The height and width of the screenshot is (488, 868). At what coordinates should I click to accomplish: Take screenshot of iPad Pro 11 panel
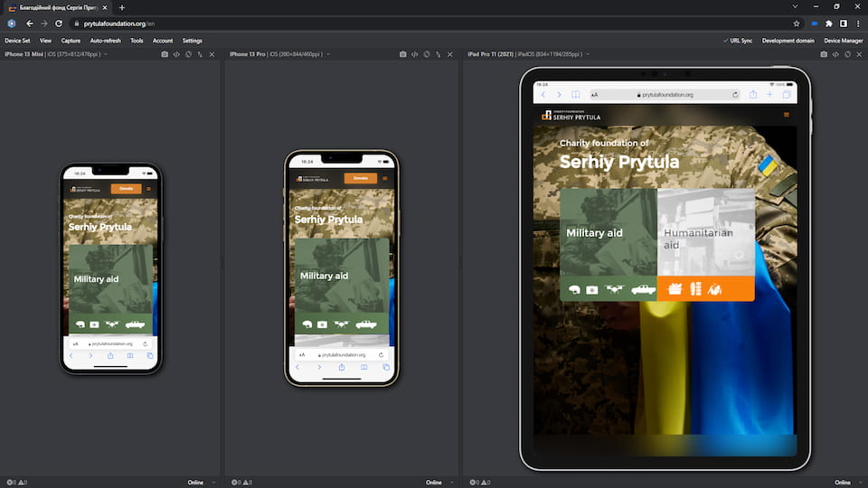click(824, 54)
